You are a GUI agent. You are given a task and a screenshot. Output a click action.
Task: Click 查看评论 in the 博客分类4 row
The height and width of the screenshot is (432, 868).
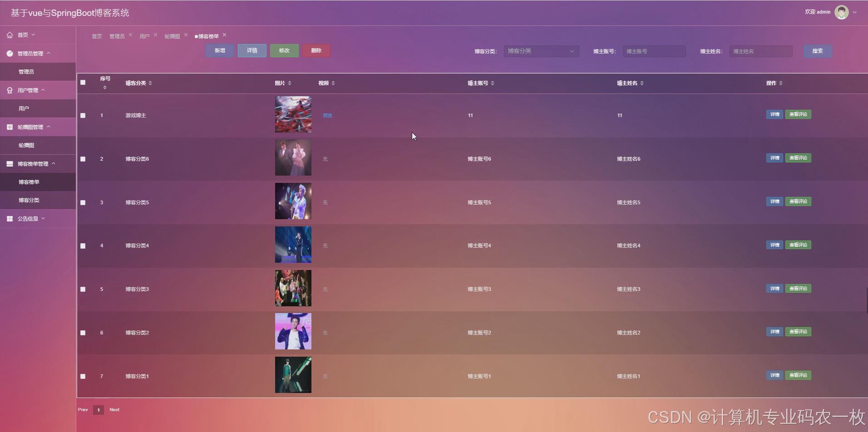coord(798,245)
